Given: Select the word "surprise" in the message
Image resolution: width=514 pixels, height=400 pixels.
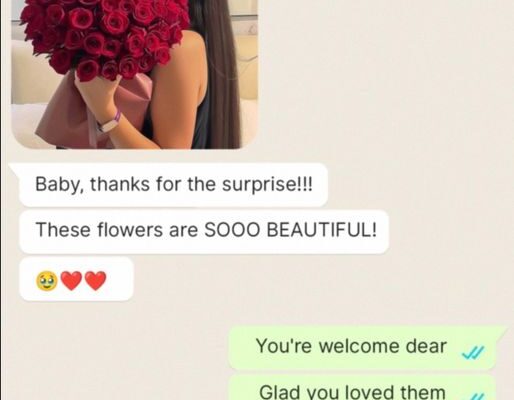Looking at the screenshot, I should click(259, 185).
